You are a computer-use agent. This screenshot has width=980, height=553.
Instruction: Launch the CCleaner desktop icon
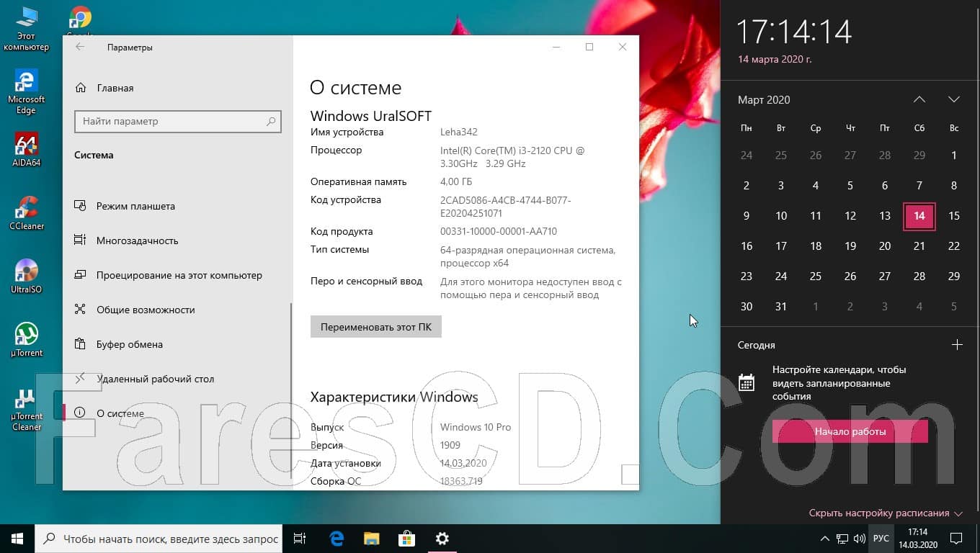pyautogui.click(x=26, y=213)
